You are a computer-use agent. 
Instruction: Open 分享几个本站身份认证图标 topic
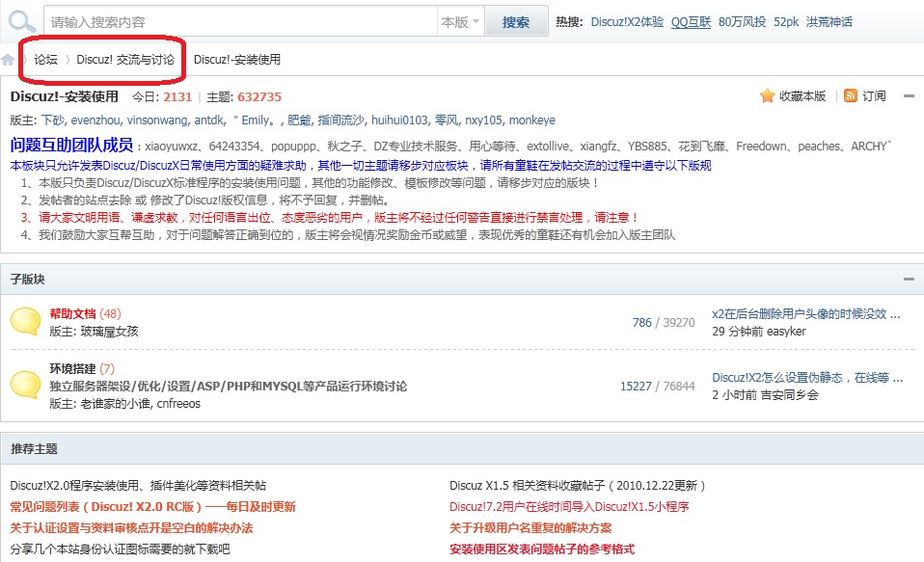120,549
